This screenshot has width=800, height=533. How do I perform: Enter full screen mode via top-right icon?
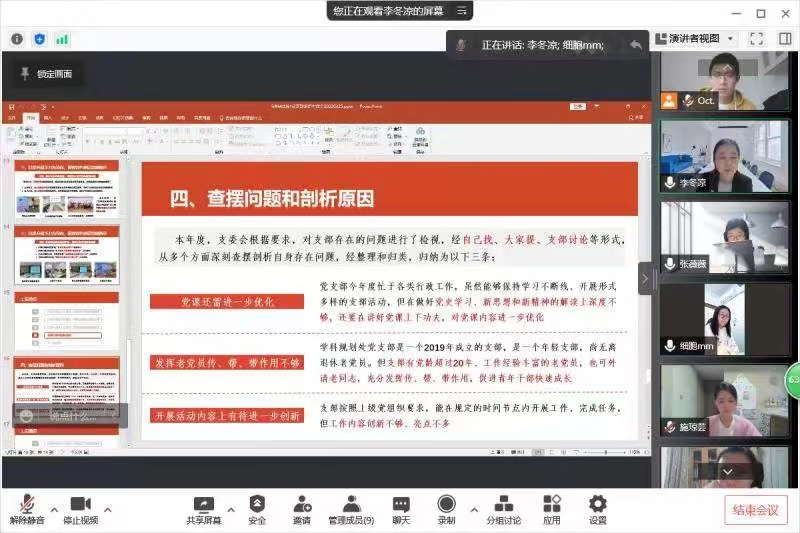[x=756, y=39]
